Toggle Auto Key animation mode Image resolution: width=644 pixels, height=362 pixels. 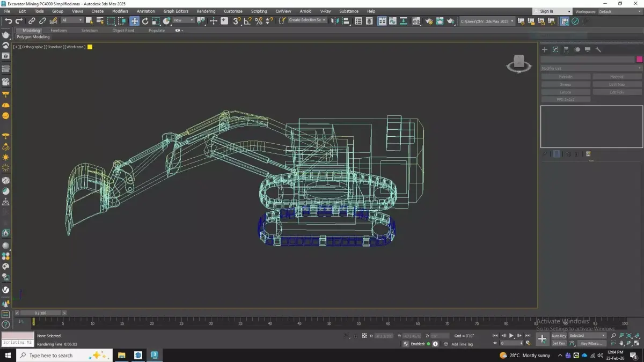coord(559,336)
